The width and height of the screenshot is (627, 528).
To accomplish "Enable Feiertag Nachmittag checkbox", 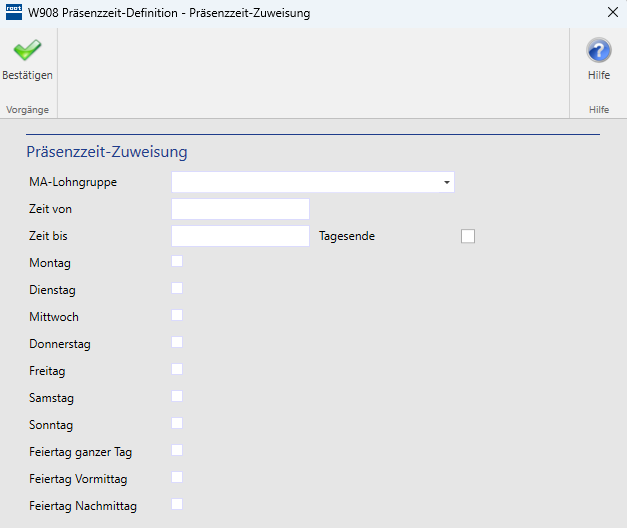I will point(177,504).
